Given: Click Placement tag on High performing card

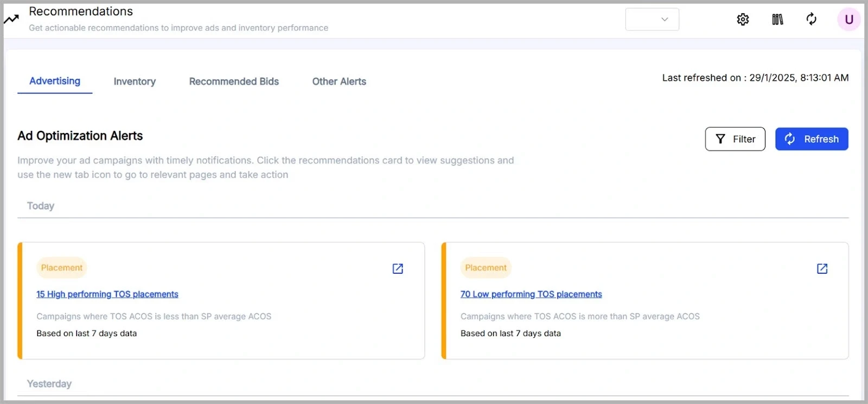Looking at the screenshot, I should [x=62, y=268].
